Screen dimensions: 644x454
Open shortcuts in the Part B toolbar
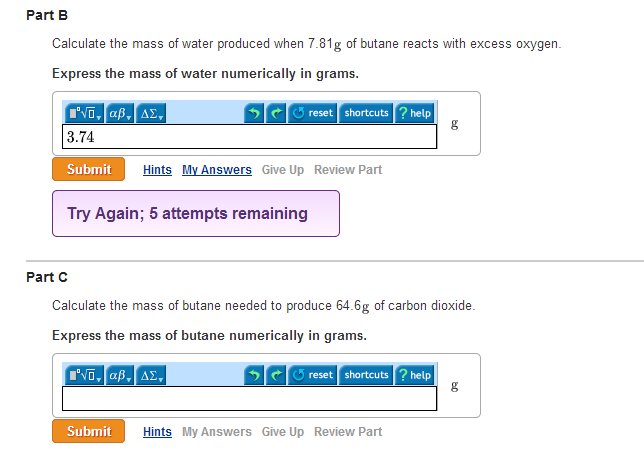coord(366,113)
